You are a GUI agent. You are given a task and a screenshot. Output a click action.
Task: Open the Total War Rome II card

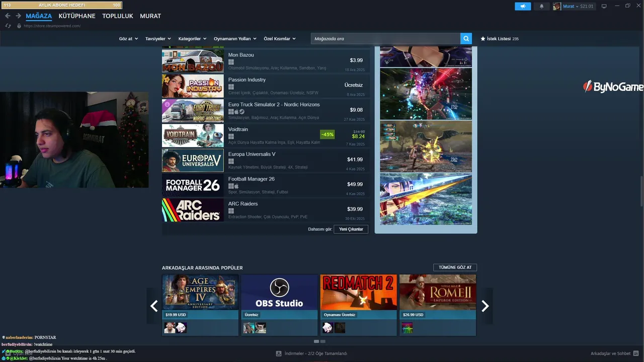point(438,305)
